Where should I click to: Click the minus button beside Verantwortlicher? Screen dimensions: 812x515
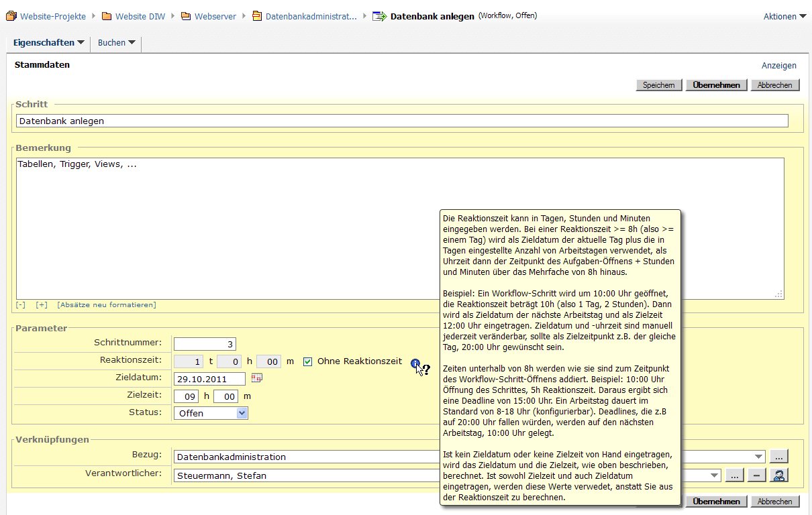pyautogui.click(x=756, y=475)
